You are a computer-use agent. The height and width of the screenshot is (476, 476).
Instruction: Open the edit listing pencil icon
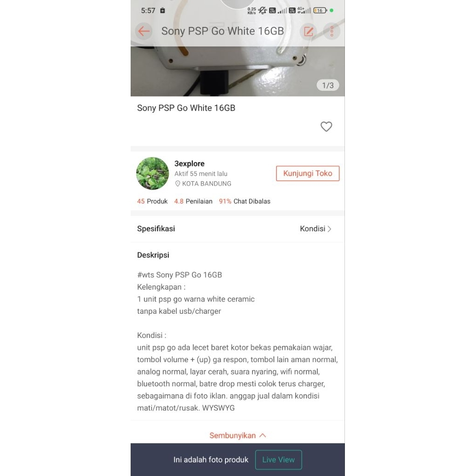tap(308, 31)
